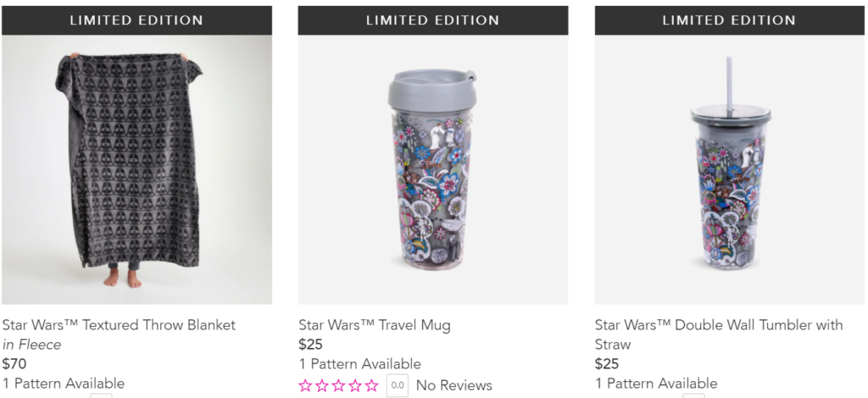
Task: Select the fourth rating star
Action: 355,385
